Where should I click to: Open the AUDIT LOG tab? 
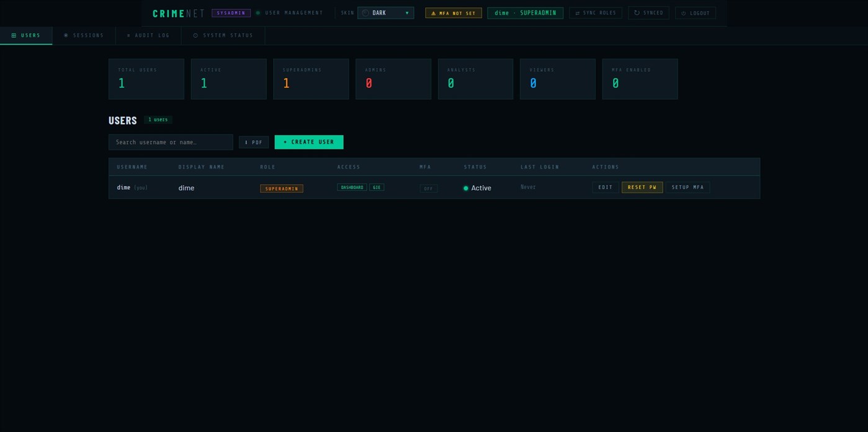click(x=148, y=35)
